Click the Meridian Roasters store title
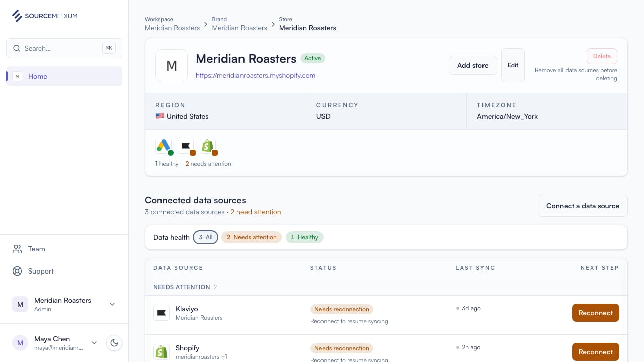The image size is (644, 362). point(246,59)
